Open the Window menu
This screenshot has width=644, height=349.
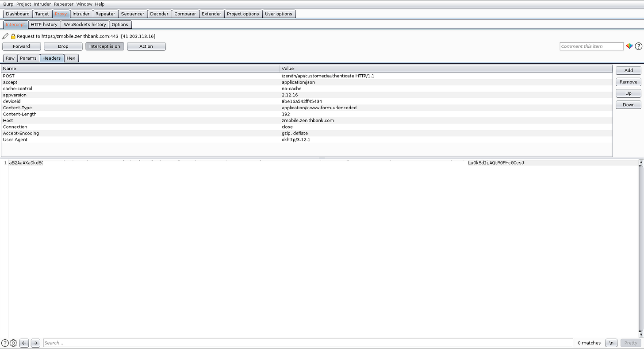pyautogui.click(x=84, y=4)
